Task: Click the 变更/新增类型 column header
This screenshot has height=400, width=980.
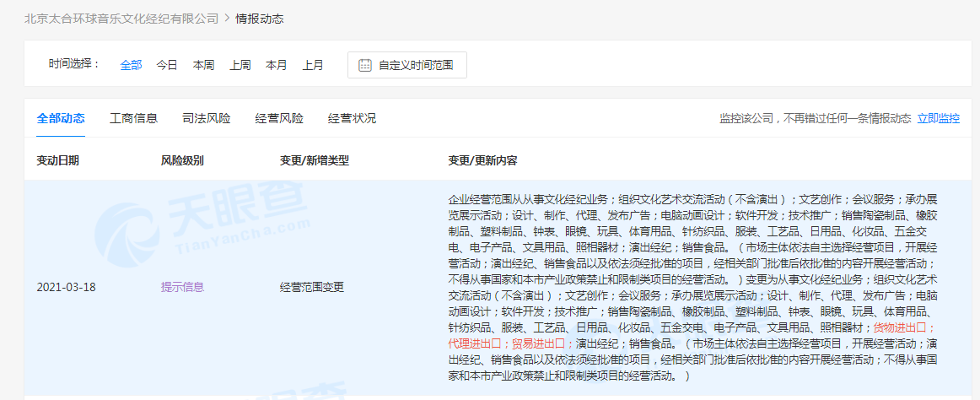Action: click(315, 160)
